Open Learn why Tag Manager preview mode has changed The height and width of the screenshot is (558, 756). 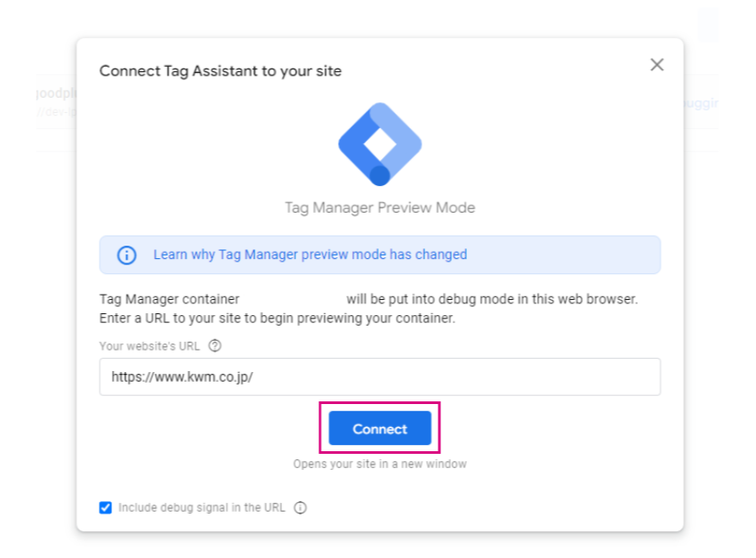(310, 255)
